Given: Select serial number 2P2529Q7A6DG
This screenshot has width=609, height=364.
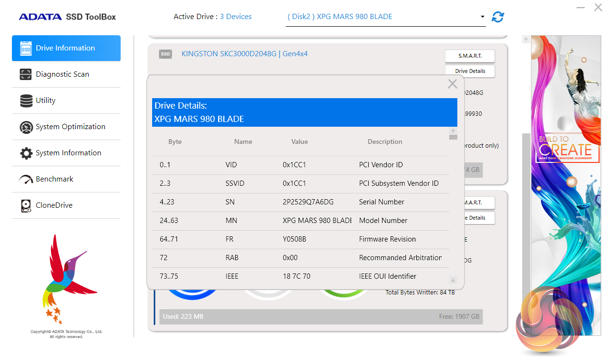Looking at the screenshot, I should [308, 202].
